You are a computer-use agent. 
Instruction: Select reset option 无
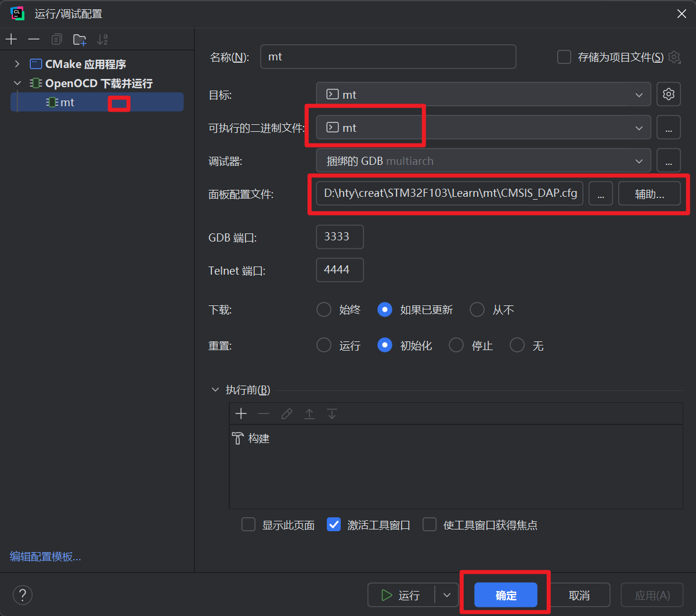tap(517, 345)
